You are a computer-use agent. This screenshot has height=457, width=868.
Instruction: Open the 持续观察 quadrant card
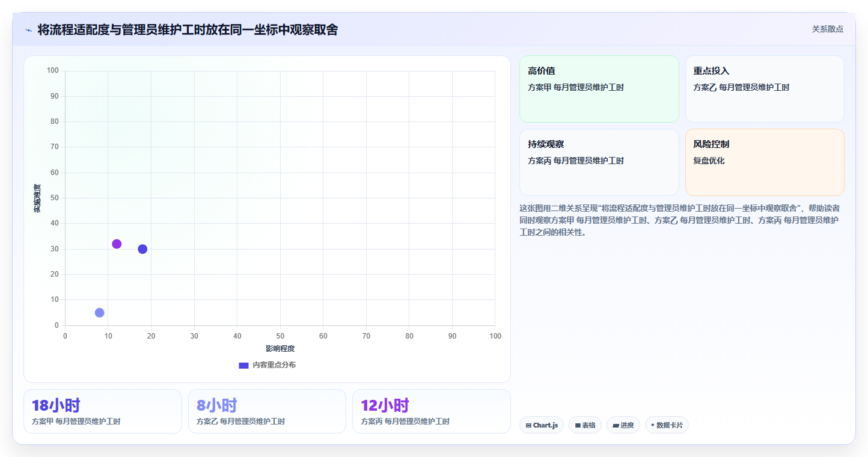coord(599,162)
